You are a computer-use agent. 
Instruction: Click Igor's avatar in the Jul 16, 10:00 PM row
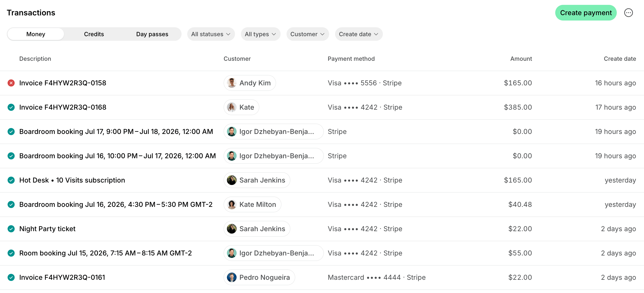(x=232, y=156)
